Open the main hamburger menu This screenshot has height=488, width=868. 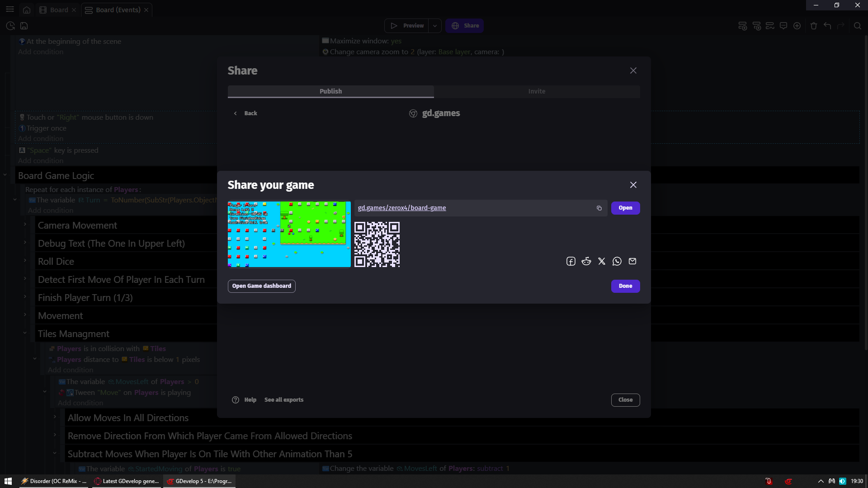coord(10,9)
